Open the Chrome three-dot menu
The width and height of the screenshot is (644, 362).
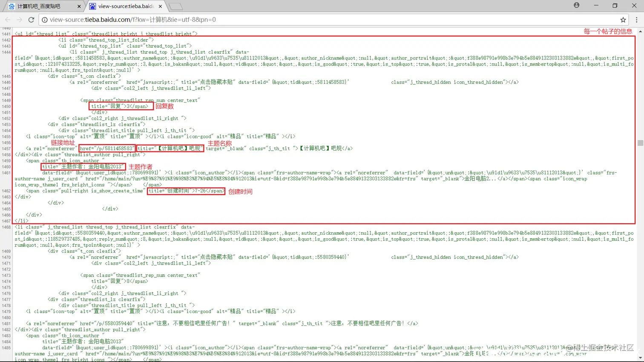(x=637, y=20)
